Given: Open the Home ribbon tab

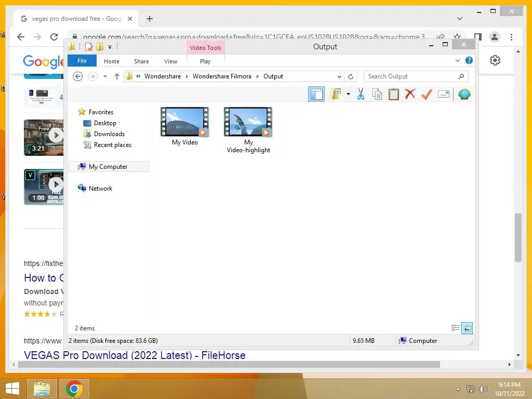Looking at the screenshot, I should tap(112, 61).
